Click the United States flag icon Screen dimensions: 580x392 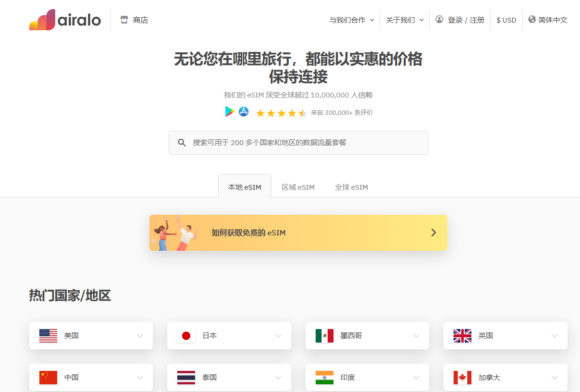tap(48, 336)
